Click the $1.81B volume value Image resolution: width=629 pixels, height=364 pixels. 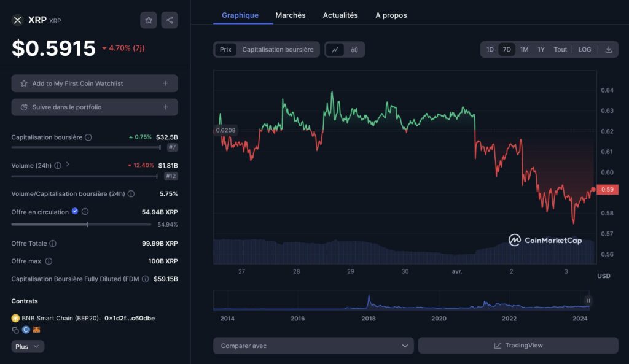pos(168,165)
